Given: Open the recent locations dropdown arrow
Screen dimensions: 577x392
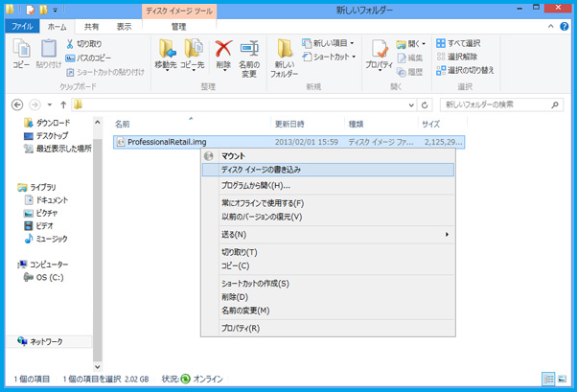Looking at the screenshot, I should point(50,104).
